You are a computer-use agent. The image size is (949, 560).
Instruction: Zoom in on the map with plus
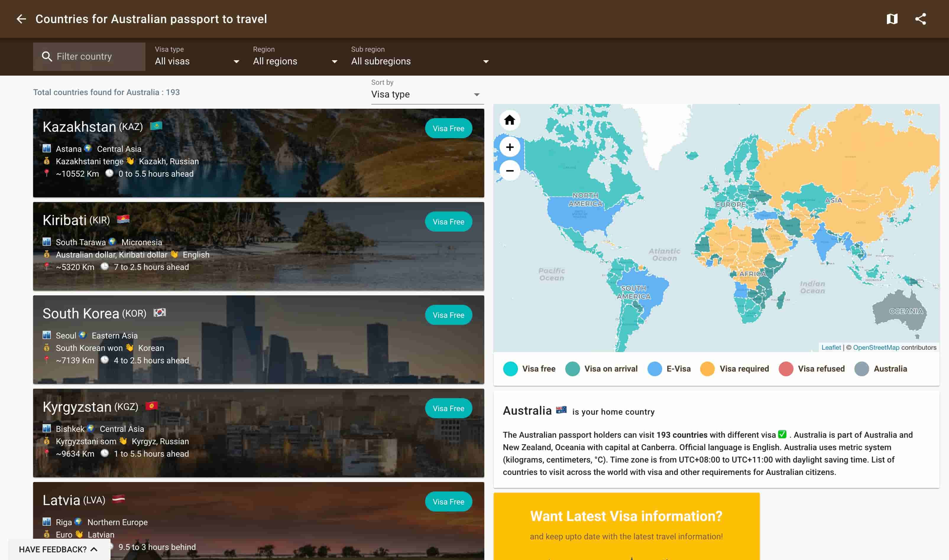tap(509, 147)
